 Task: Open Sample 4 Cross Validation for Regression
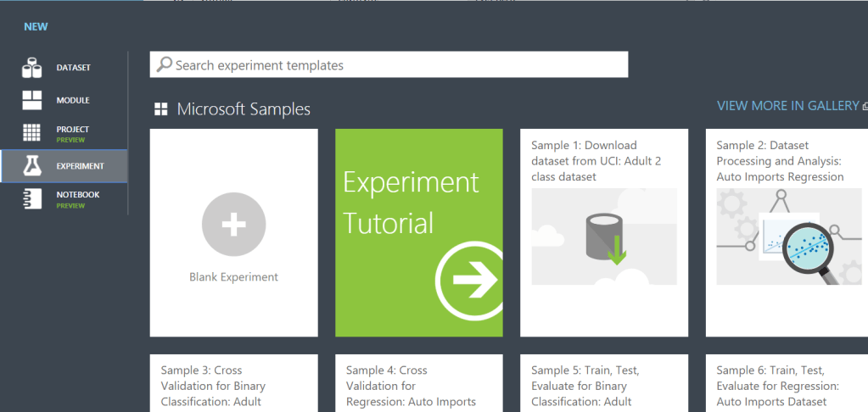coord(419,383)
